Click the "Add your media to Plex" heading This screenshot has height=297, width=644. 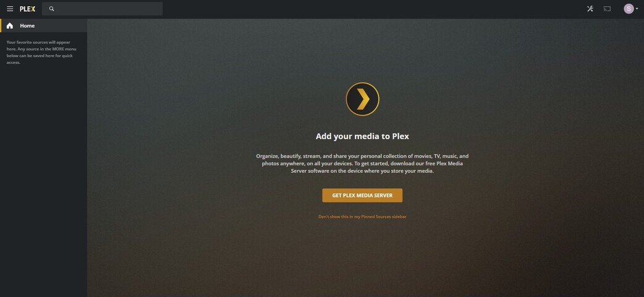pos(362,136)
